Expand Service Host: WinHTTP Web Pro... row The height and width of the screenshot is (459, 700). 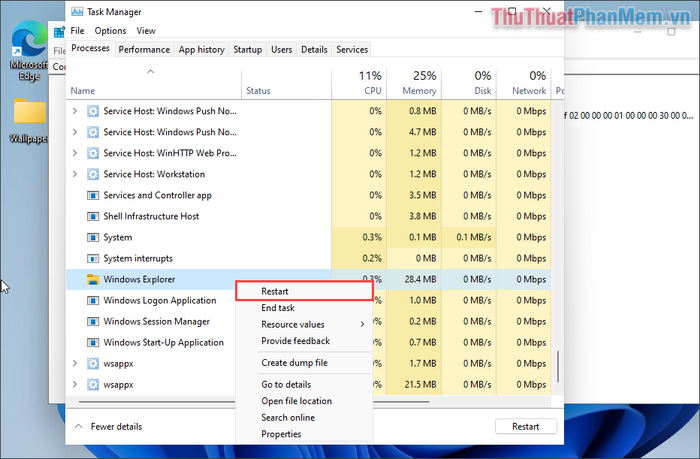(x=75, y=153)
